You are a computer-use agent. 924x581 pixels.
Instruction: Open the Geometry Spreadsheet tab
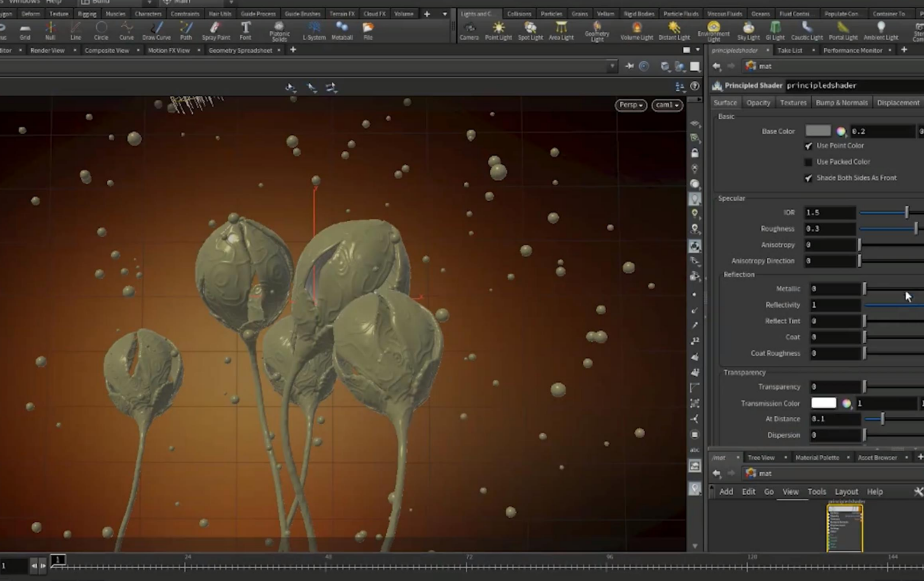point(240,50)
